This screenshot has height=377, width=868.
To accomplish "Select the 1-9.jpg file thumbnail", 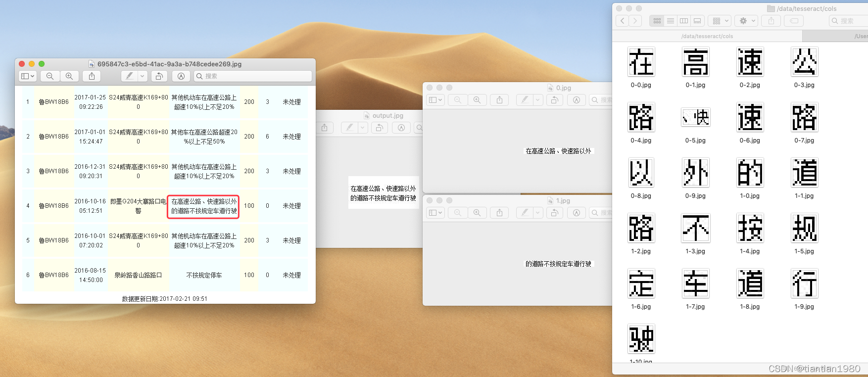I will [x=804, y=283].
